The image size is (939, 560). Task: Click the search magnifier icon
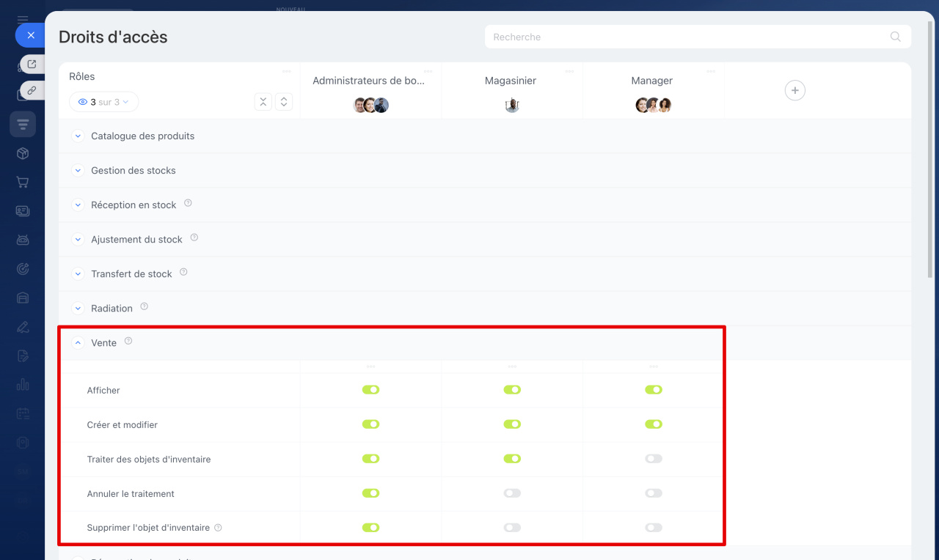click(895, 37)
